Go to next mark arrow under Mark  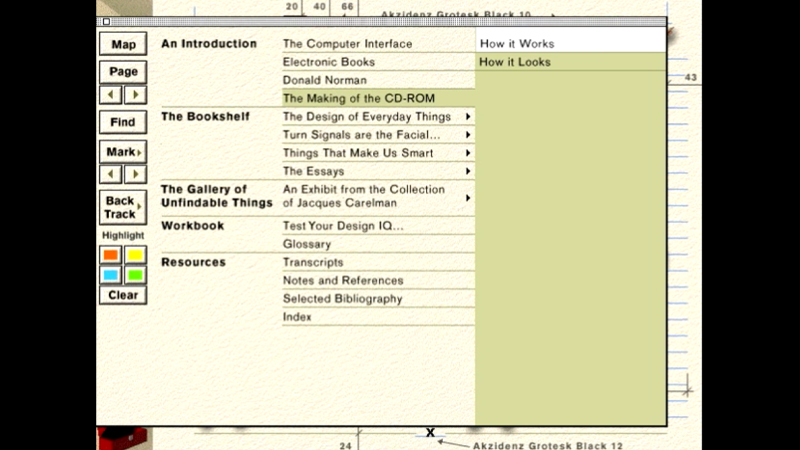click(135, 174)
